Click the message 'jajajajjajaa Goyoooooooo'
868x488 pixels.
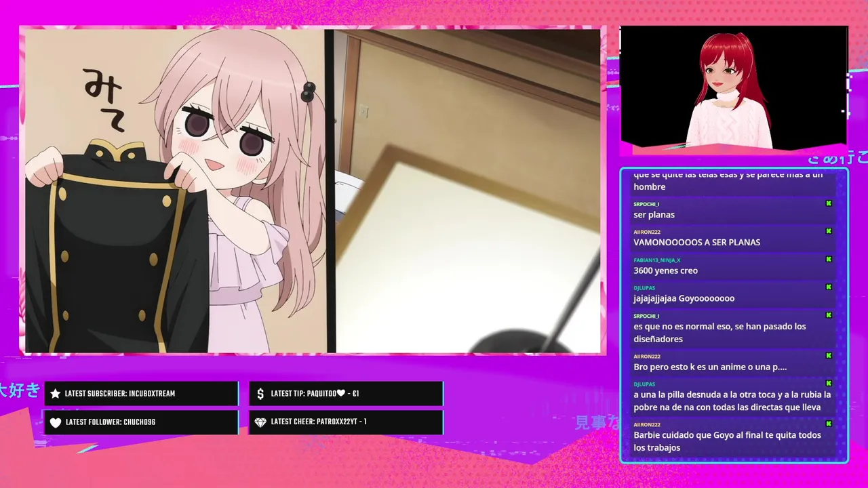[684, 299]
